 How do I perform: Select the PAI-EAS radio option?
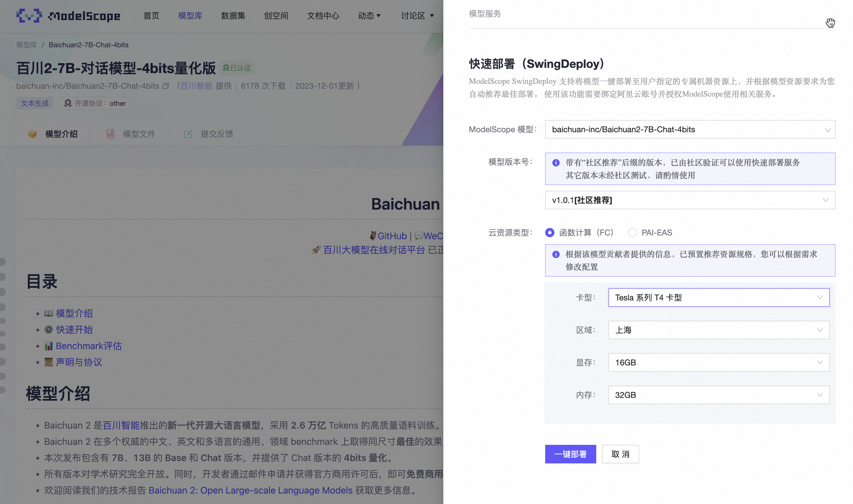(632, 233)
